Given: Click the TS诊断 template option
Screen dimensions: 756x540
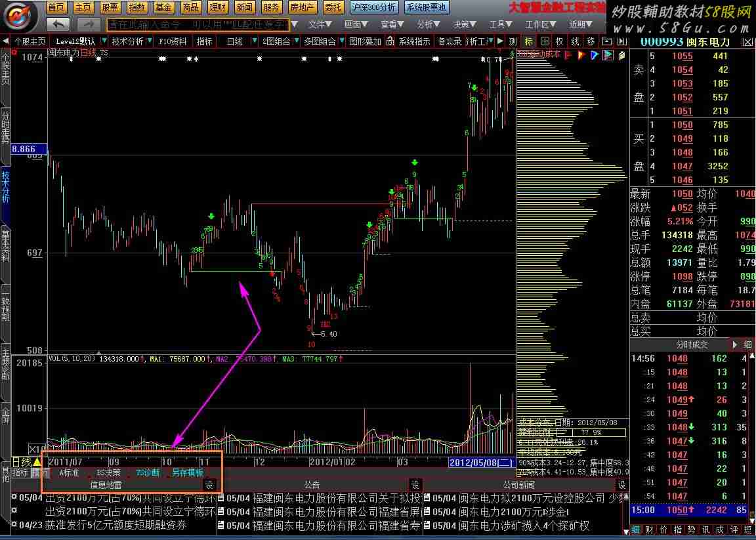Looking at the screenshot, I should coord(148,472).
